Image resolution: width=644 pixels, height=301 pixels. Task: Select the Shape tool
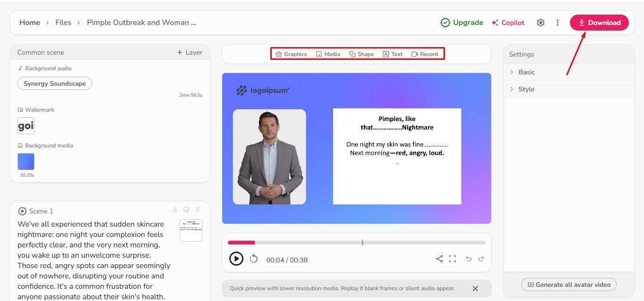click(x=361, y=54)
